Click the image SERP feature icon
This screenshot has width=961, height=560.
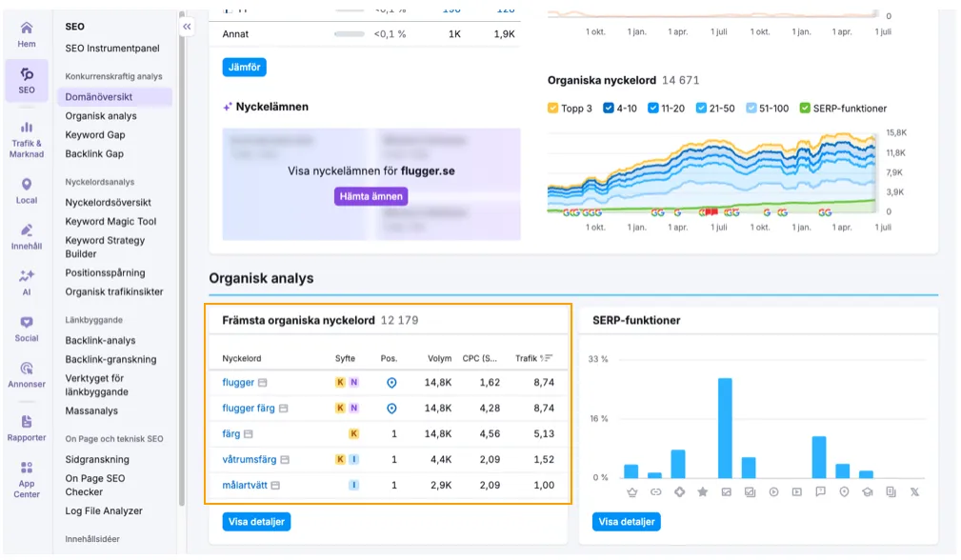pyautogui.click(x=727, y=492)
